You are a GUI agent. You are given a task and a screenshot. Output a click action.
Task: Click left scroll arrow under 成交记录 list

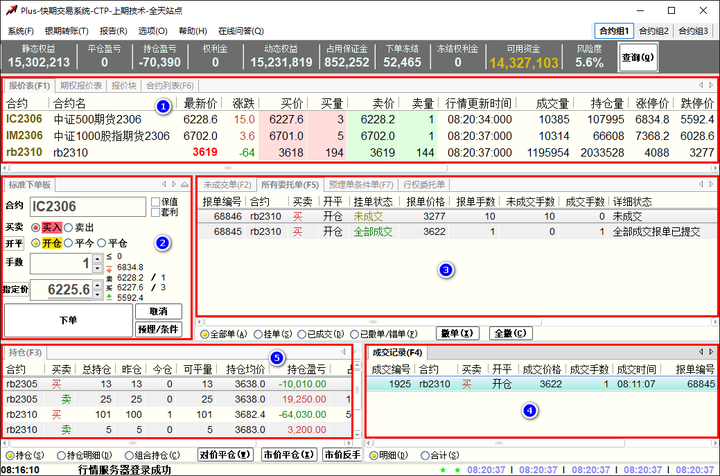(369, 443)
